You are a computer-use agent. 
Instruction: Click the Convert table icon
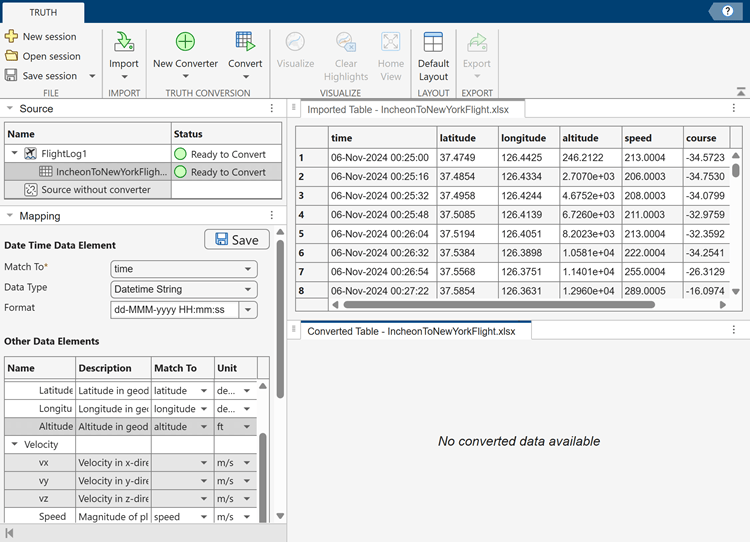tap(245, 42)
